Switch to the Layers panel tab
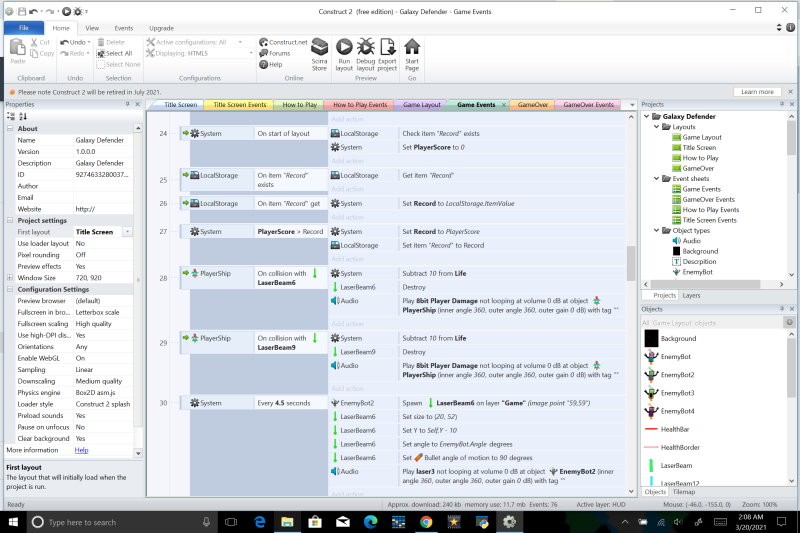The height and width of the screenshot is (533, 800). (x=691, y=295)
